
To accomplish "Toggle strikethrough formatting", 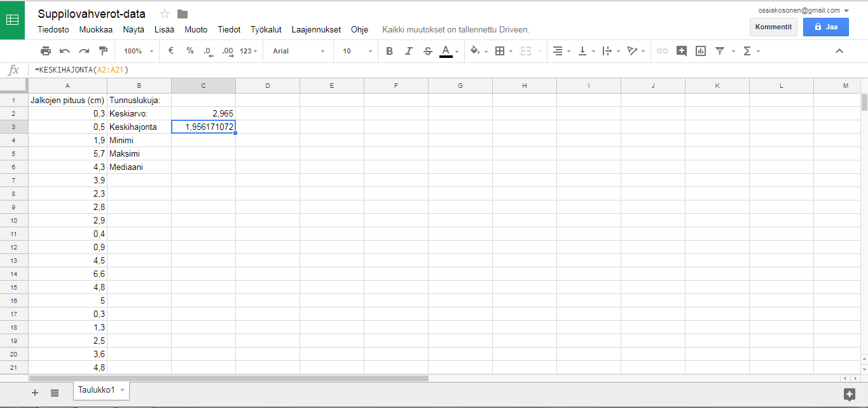I will 427,51.
